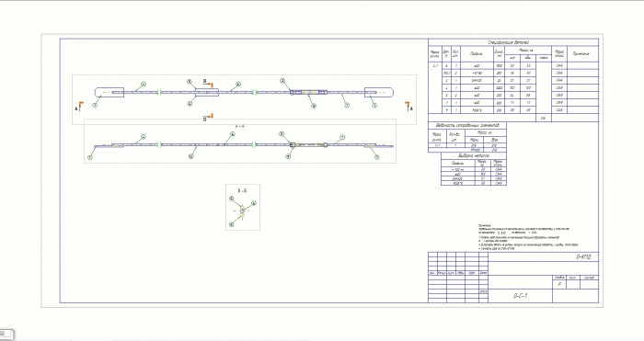The image size is (644, 341).
Task: Click the first green break symbol in top view
Action: point(159,92)
